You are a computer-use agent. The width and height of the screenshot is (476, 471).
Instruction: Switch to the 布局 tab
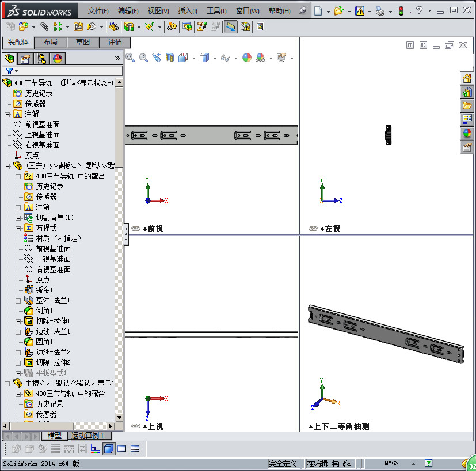51,42
